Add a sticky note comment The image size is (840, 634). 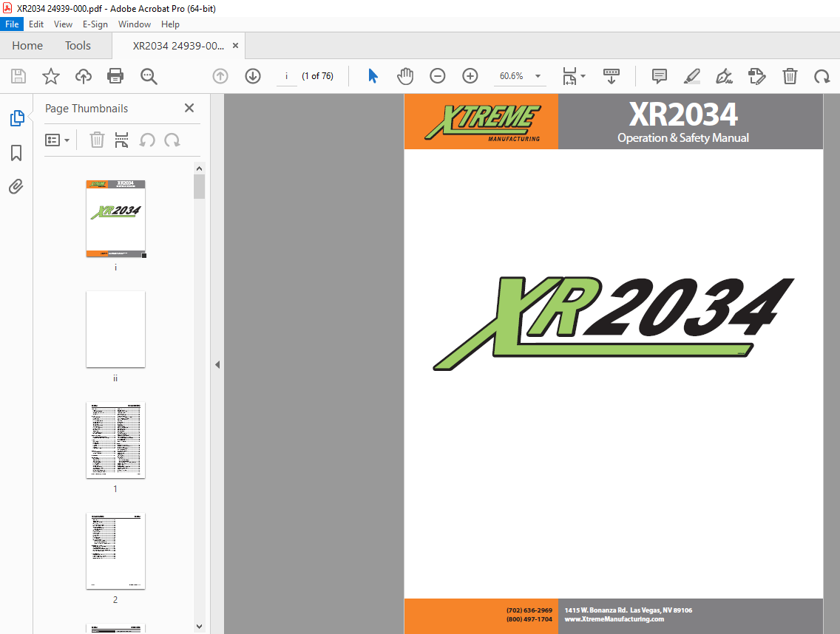click(660, 76)
